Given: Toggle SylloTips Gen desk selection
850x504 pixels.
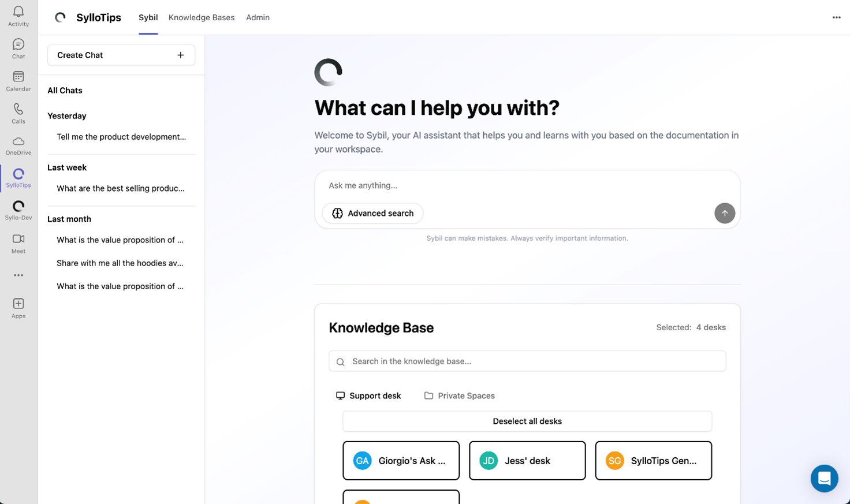Looking at the screenshot, I should pyautogui.click(x=653, y=461).
